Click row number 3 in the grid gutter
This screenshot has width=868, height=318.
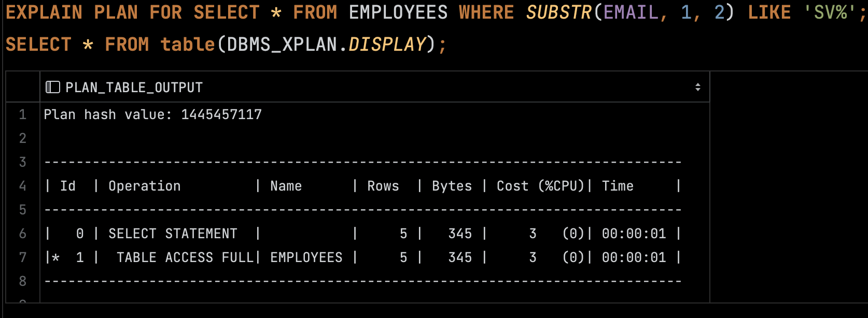23,162
